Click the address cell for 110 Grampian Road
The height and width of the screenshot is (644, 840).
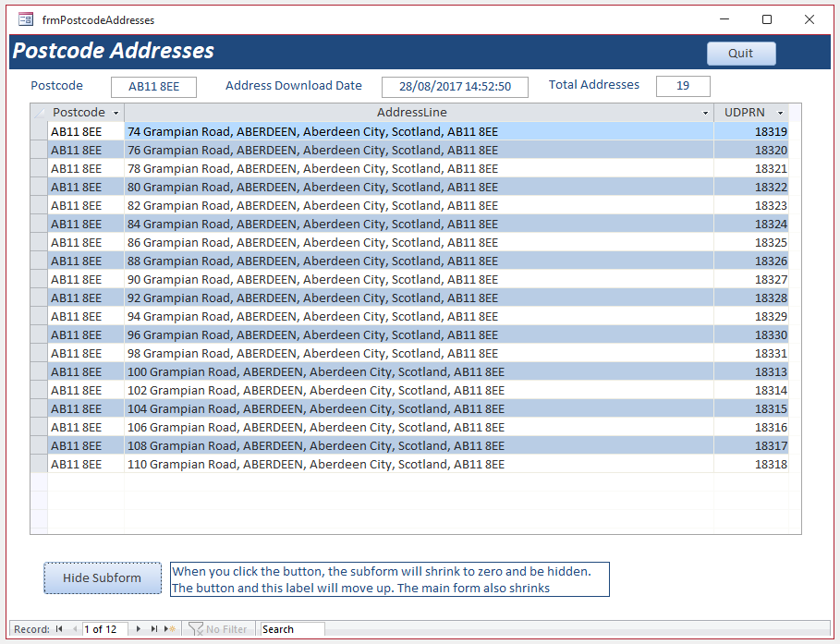point(419,465)
